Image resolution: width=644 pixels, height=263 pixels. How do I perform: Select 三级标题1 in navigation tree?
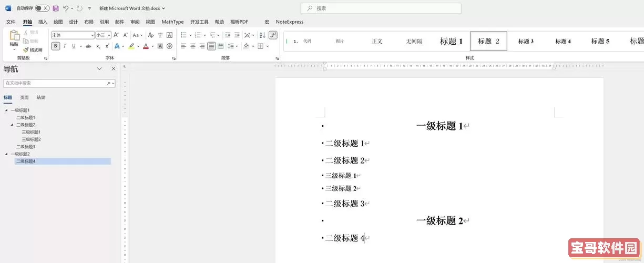[x=31, y=132]
